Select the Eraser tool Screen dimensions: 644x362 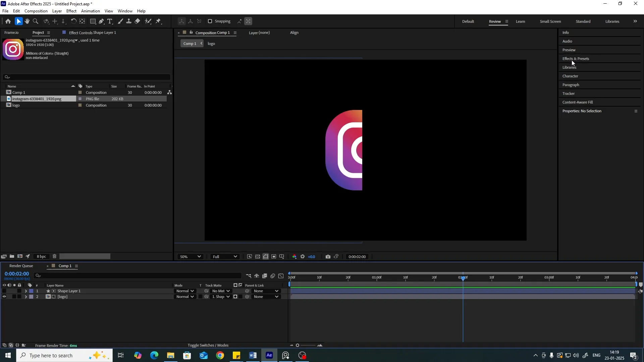(x=138, y=21)
